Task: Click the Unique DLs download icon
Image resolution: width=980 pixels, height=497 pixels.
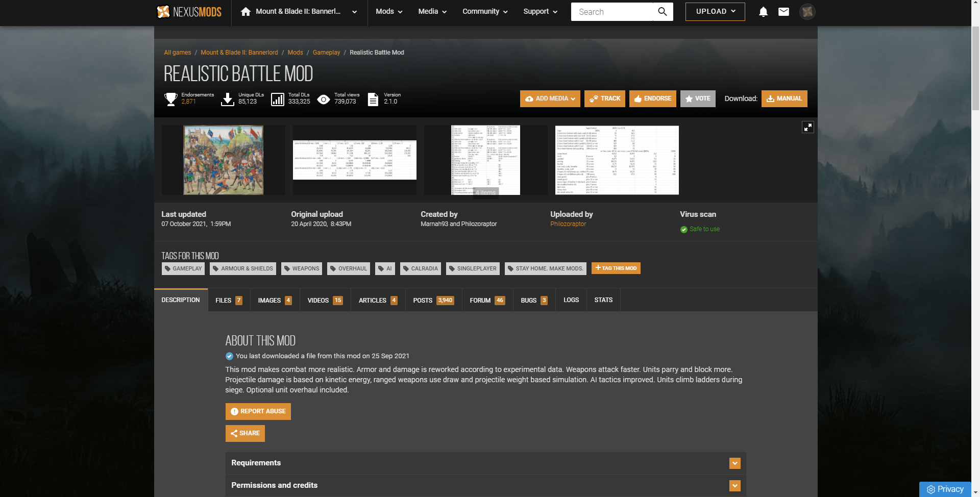Action: pos(228,99)
